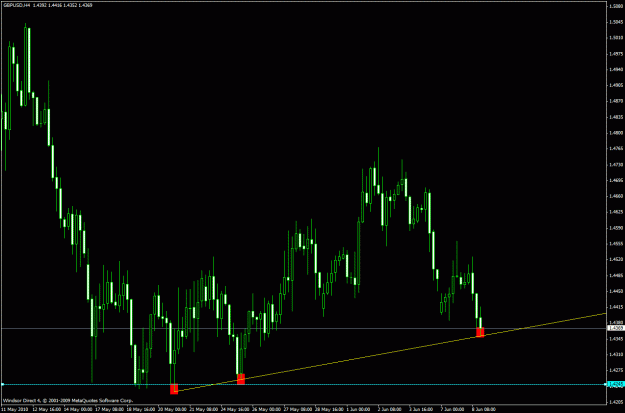Click the 7 Jun 00:00 time label

[452, 409]
